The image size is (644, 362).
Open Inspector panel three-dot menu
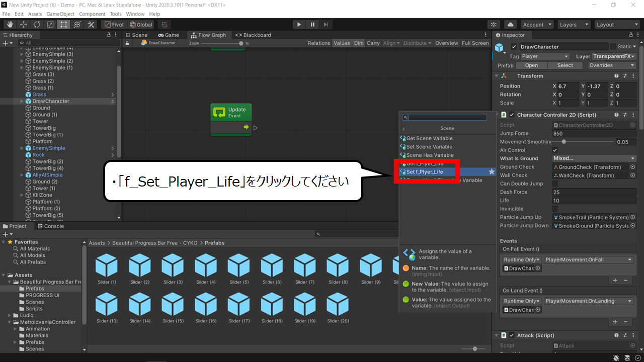pos(638,35)
